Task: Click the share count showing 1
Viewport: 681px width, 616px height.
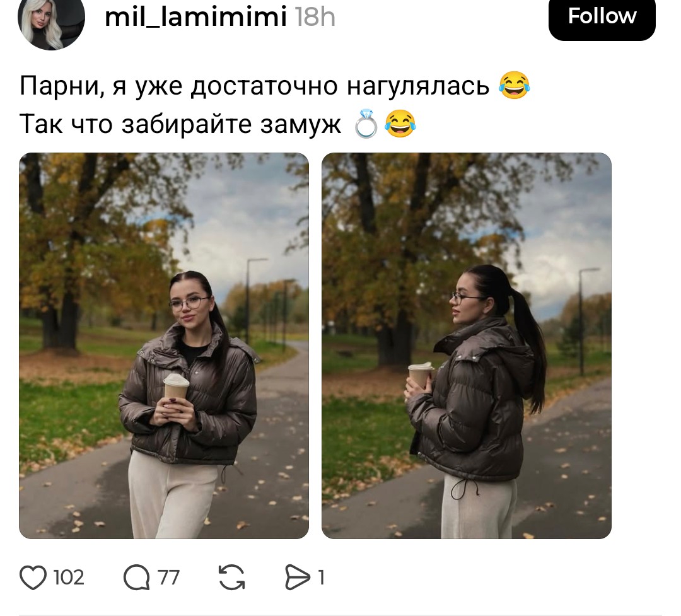Action: click(321, 578)
